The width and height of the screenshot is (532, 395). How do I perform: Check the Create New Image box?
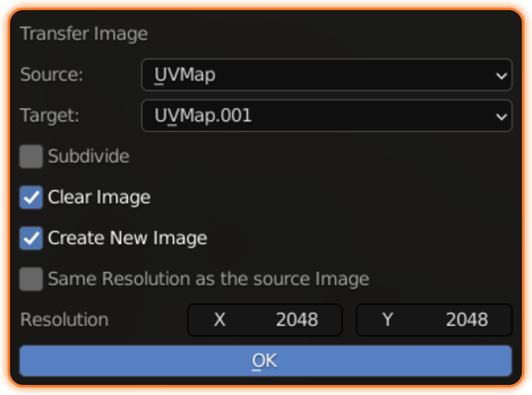pos(30,238)
